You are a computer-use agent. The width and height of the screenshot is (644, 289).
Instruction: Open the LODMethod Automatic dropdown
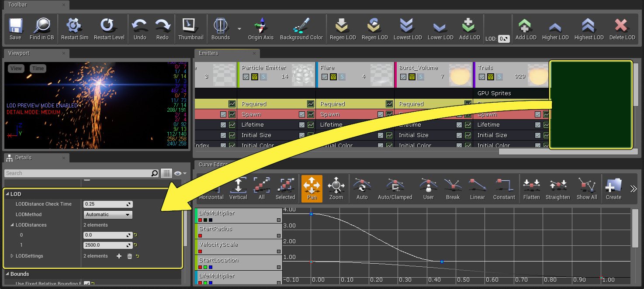pos(108,215)
